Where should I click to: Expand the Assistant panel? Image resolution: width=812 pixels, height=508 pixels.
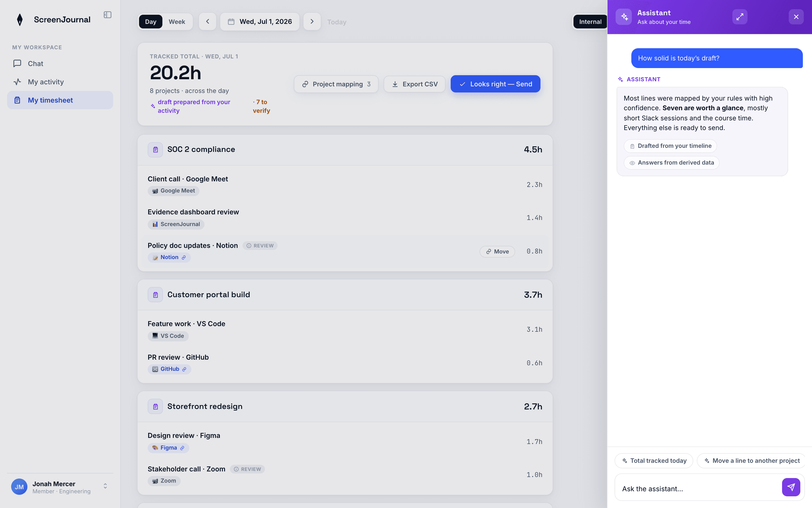pos(740,17)
